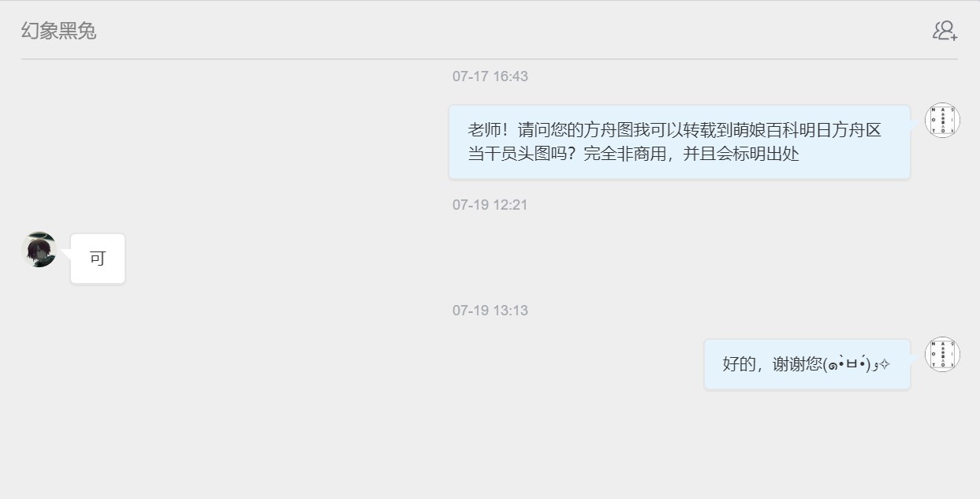Click the 07-17 16:43 timestamp
This screenshot has width=980, height=499.
(x=490, y=76)
